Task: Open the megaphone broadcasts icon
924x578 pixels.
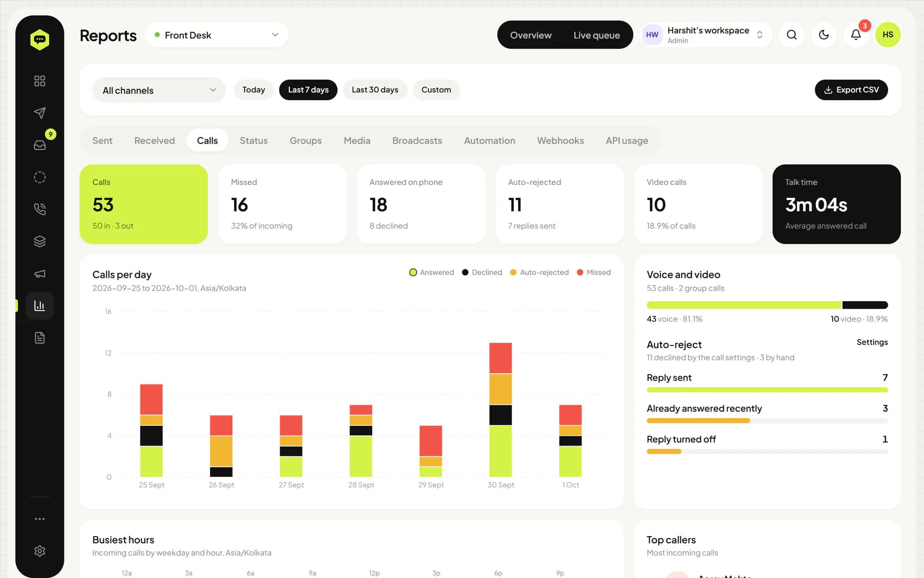Action: (x=39, y=274)
